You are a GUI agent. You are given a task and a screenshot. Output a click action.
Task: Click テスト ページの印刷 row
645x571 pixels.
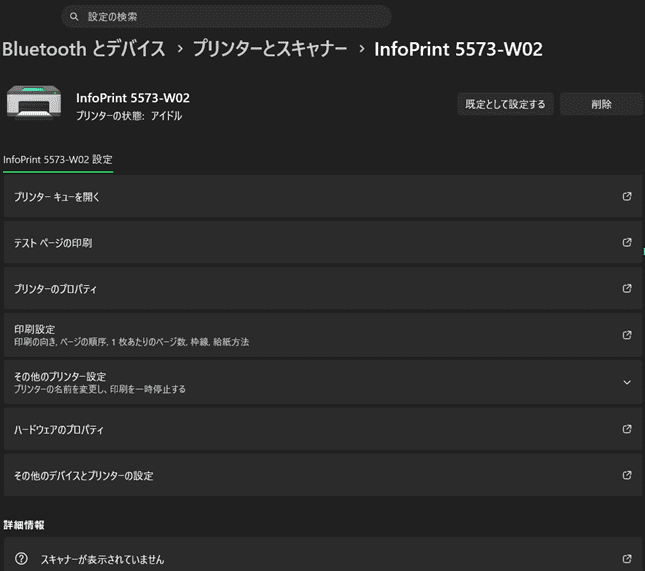[323, 243]
